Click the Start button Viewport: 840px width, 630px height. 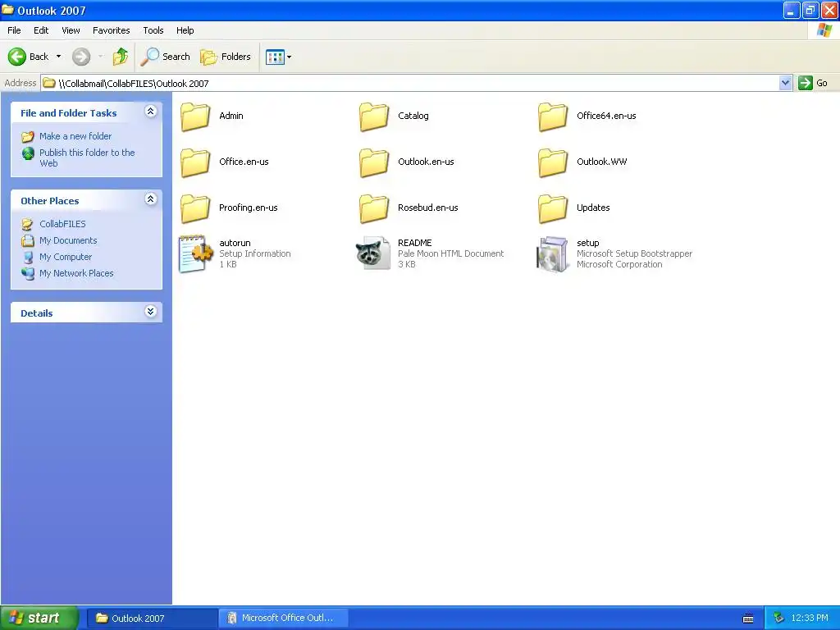click(x=39, y=618)
